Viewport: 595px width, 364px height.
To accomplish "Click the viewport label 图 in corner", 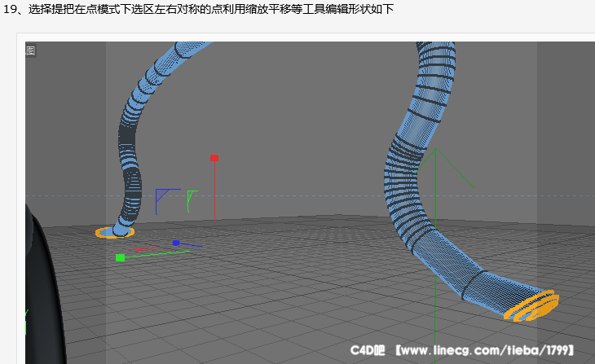I will 31,50.
